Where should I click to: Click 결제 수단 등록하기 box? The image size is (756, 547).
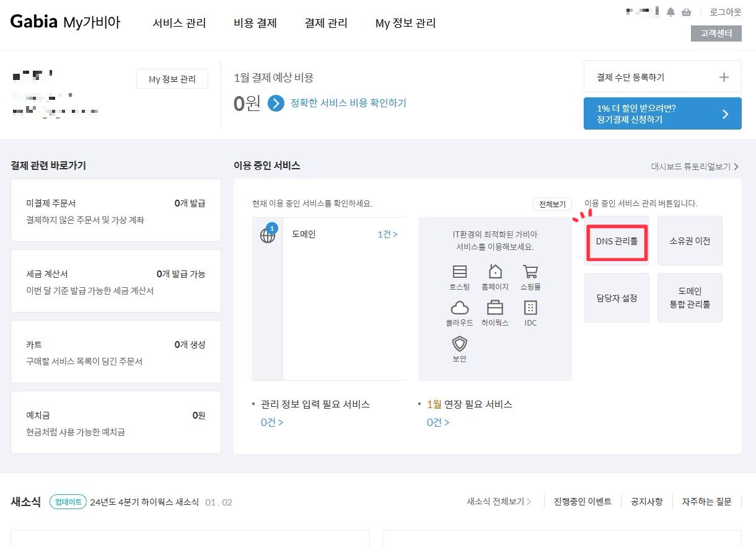coord(662,77)
